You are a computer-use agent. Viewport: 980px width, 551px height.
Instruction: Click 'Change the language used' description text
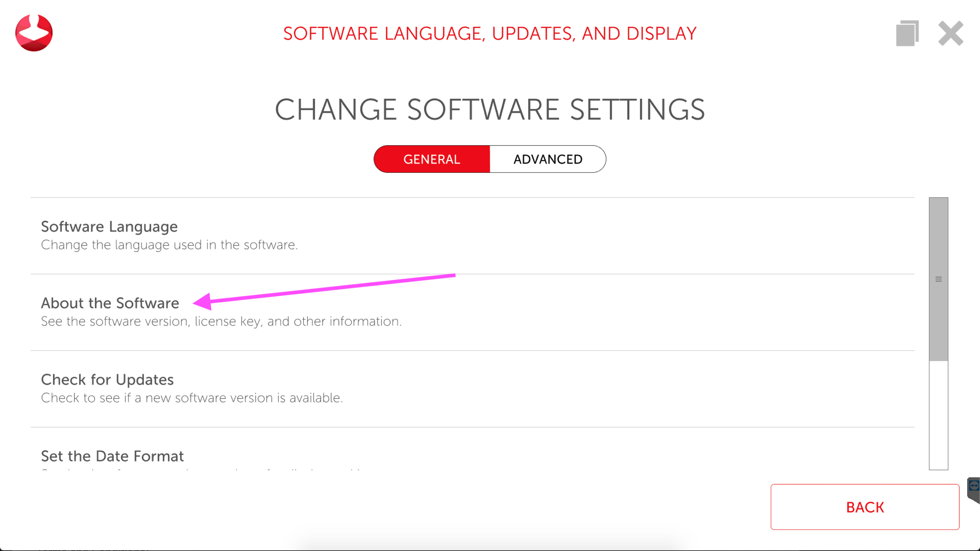[169, 245]
